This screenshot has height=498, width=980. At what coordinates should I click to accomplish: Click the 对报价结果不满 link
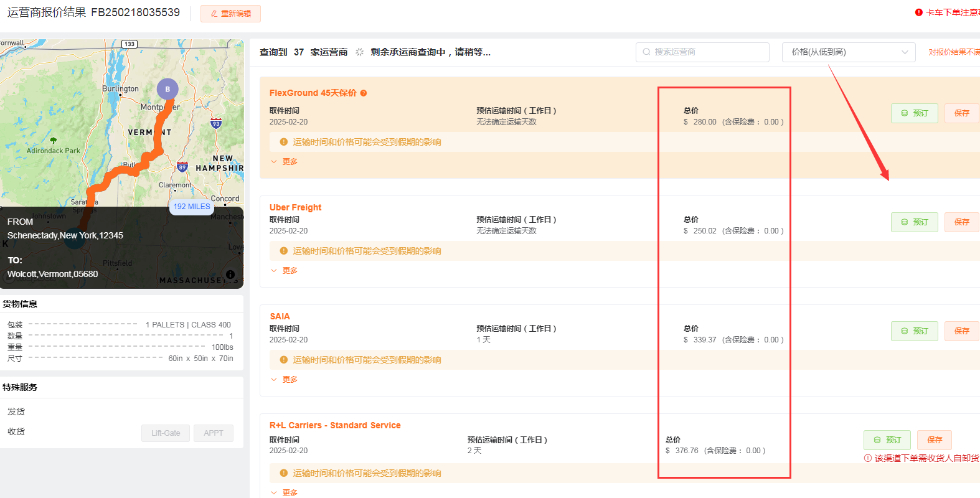[954, 52]
